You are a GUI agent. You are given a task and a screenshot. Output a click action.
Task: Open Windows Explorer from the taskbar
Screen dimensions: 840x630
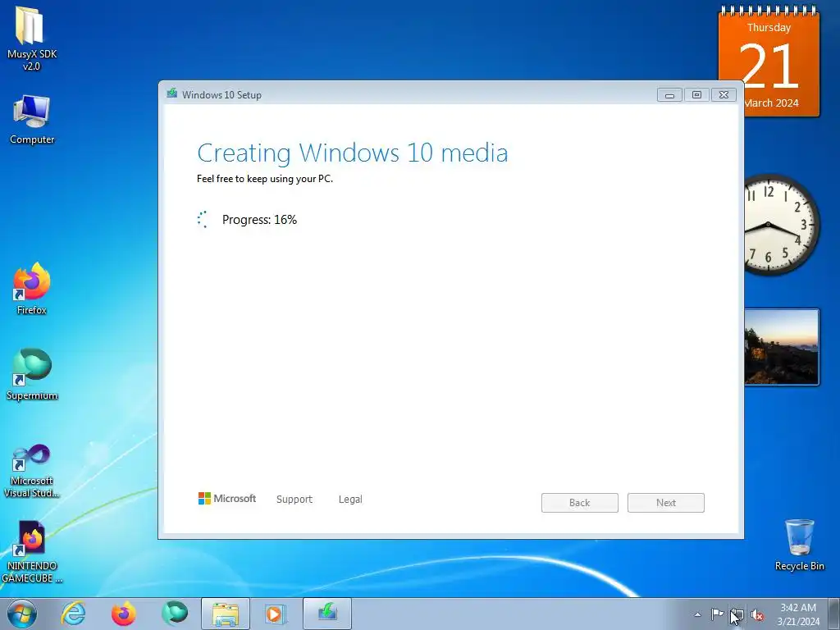pos(226,614)
